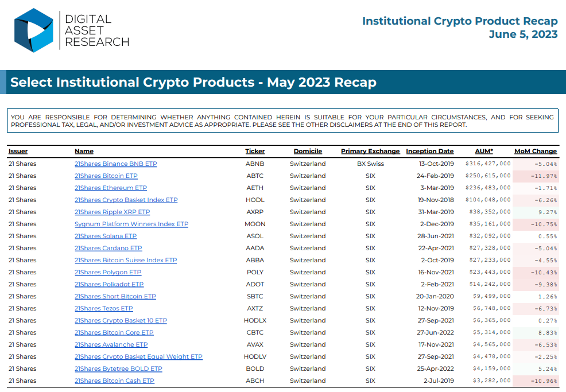Image resolution: width=566 pixels, height=392 pixels.
Task: Open the 21Shares Polkadot ETP link
Action: tap(109, 284)
